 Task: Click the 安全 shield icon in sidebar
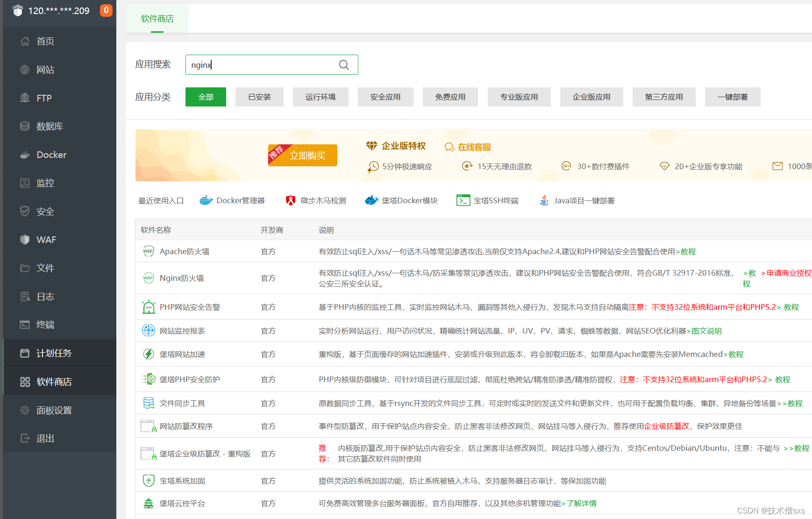coord(25,211)
